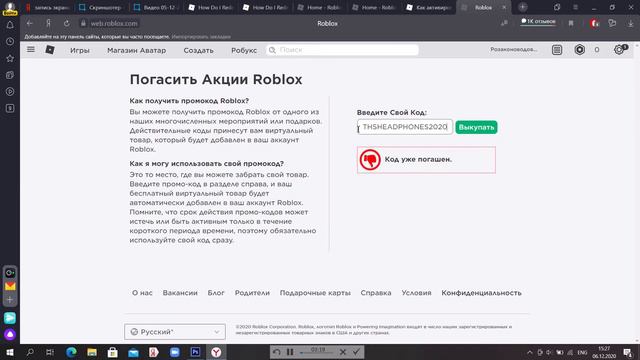Click the browser bookmark ribbon icon
640x360 pixels.
click(571, 23)
